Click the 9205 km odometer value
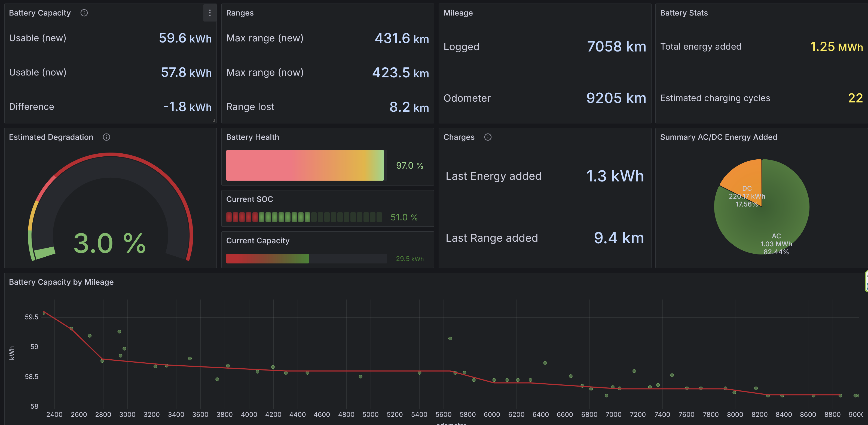The height and width of the screenshot is (425, 868). 616,98
